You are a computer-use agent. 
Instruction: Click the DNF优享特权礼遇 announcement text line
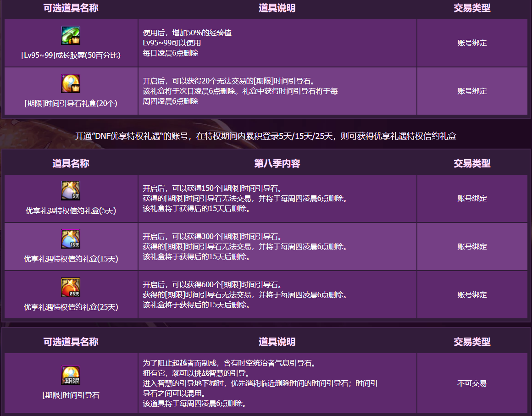tap(266, 136)
